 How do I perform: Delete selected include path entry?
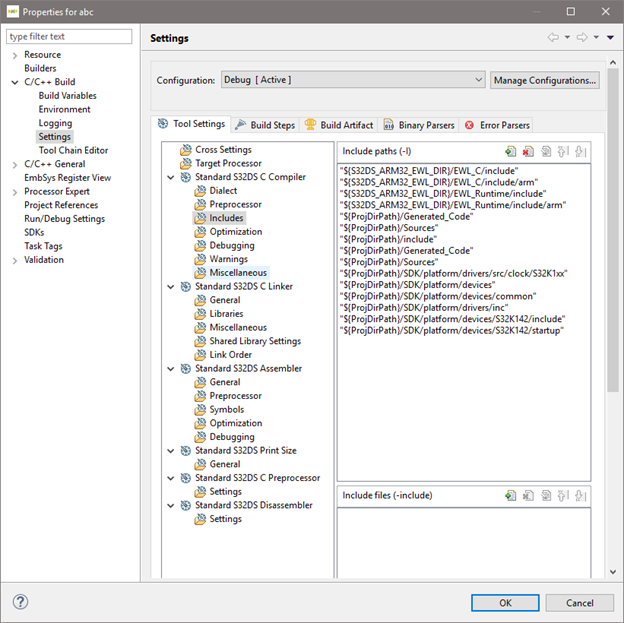pos(528,152)
